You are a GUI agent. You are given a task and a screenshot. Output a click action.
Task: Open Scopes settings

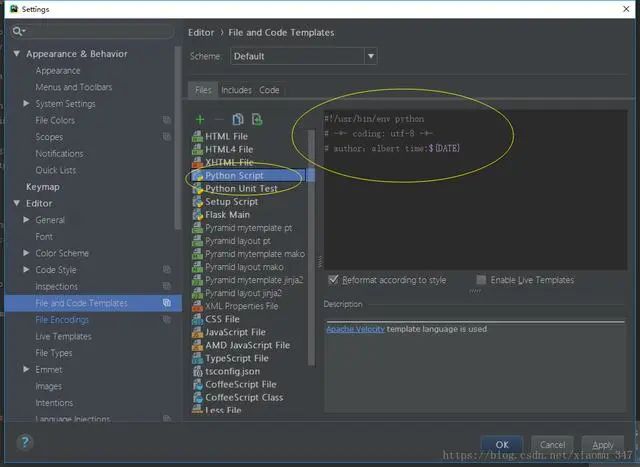pos(49,137)
